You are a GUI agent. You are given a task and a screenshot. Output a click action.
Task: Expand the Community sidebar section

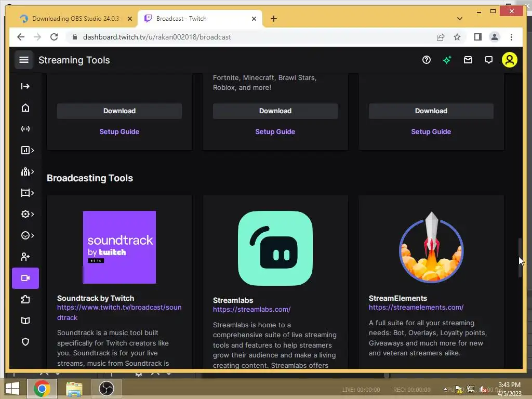[x=27, y=171]
